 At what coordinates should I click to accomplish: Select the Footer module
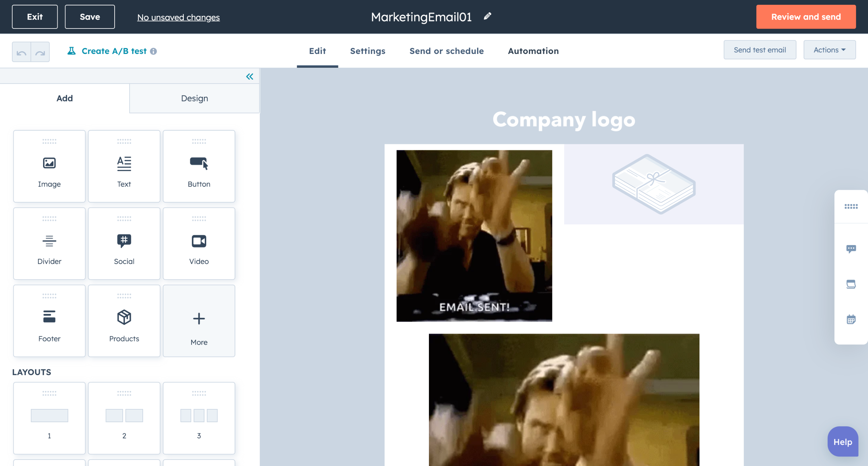point(50,321)
